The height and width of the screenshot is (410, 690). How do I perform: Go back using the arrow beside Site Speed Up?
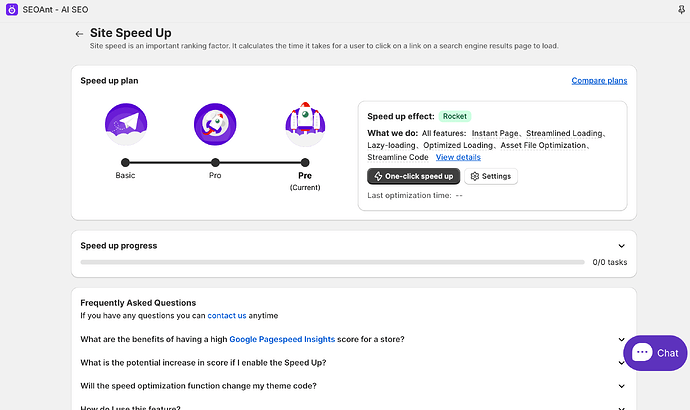tap(79, 34)
